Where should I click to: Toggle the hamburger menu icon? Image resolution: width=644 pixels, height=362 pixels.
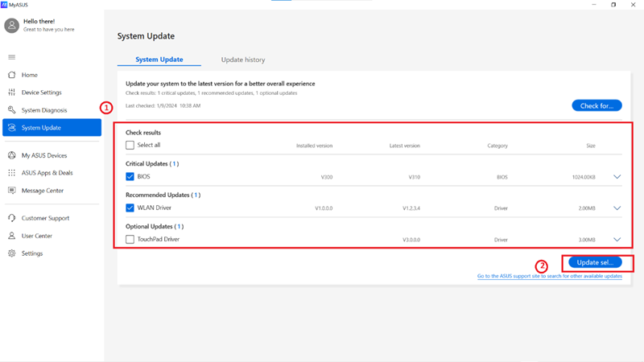(11, 57)
